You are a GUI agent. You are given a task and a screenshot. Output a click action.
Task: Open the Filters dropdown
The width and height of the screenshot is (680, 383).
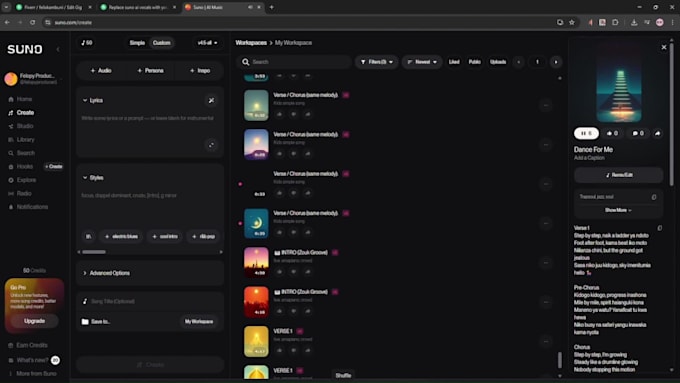(x=376, y=62)
